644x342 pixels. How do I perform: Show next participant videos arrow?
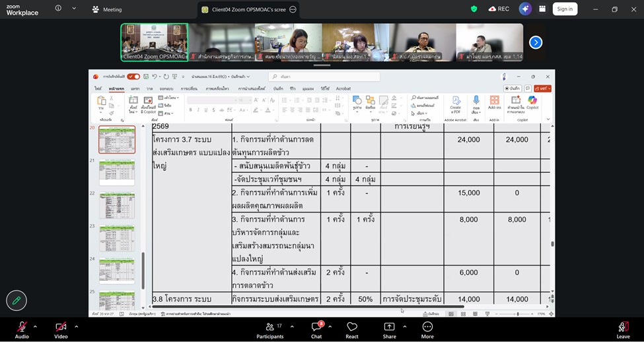[x=536, y=42]
